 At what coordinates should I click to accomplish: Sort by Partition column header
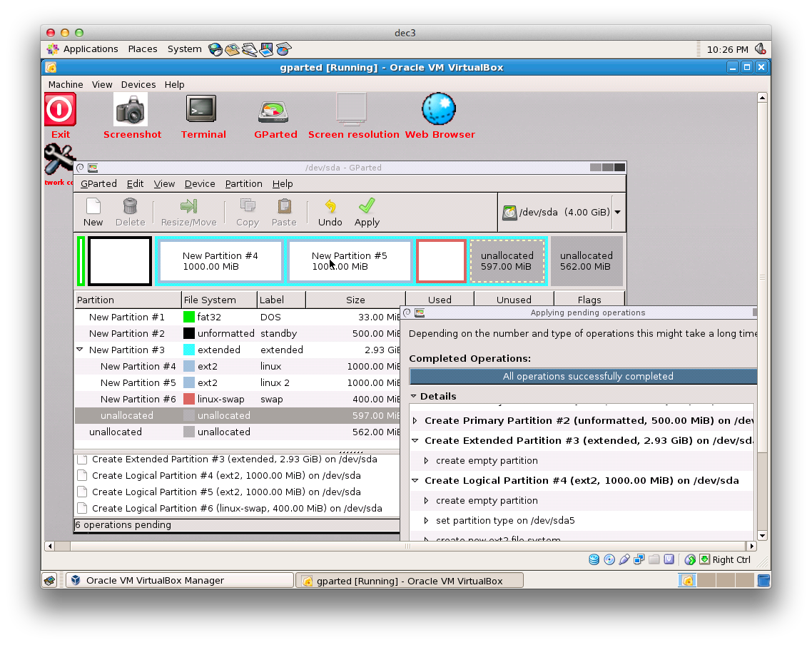[x=128, y=300]
